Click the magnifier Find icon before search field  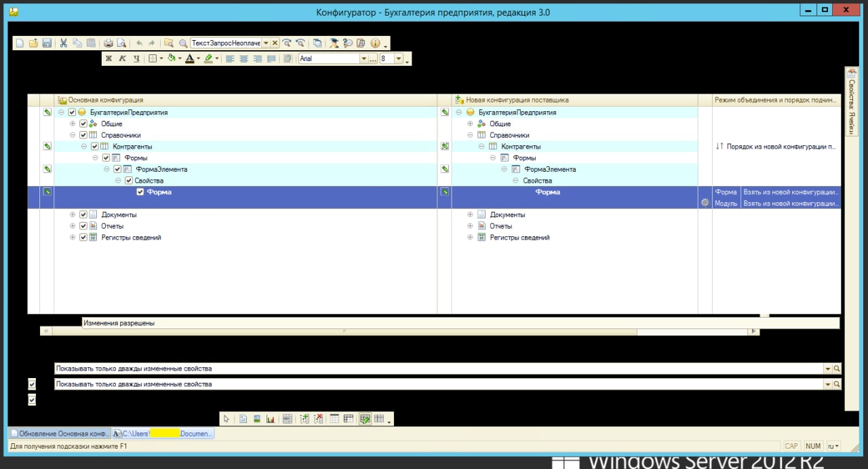[183, 43]
